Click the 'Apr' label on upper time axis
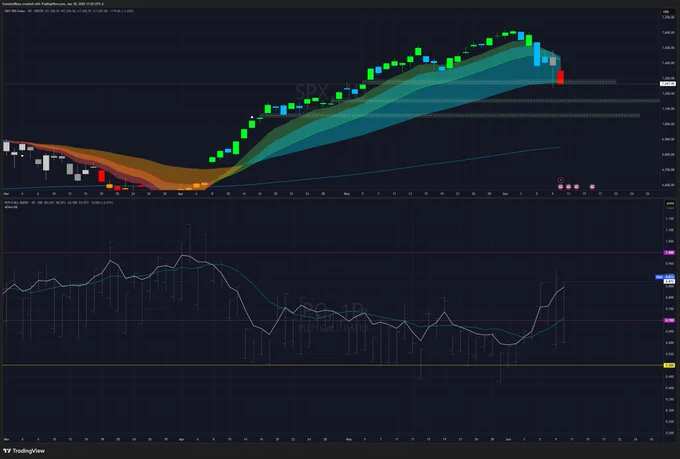This screenshot has height=459, width=680. coord(180,194)
